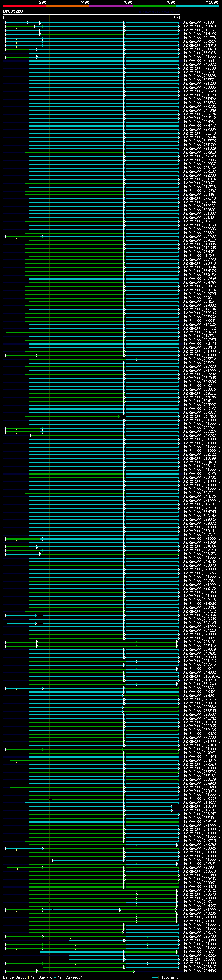
Task: Select hit label UniRef100_B2YHX8
Action: (199, 745)
